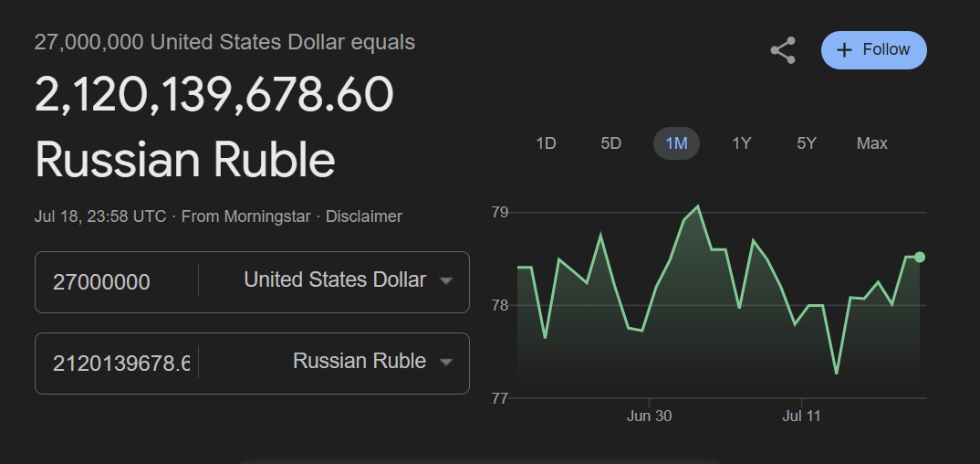View the 5Y chart range
This screenshot has width=980, height=464.
807,143
